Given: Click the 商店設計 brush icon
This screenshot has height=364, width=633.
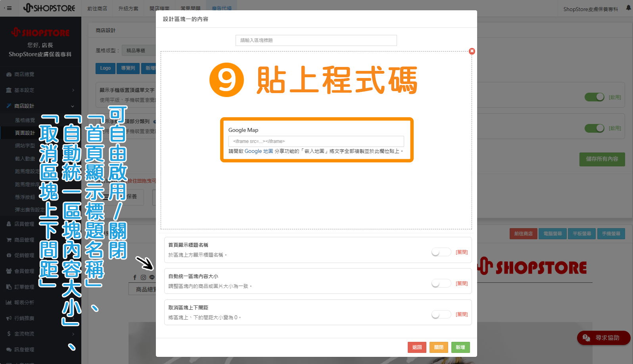Looking at the screenshot, I should (9, 106).
